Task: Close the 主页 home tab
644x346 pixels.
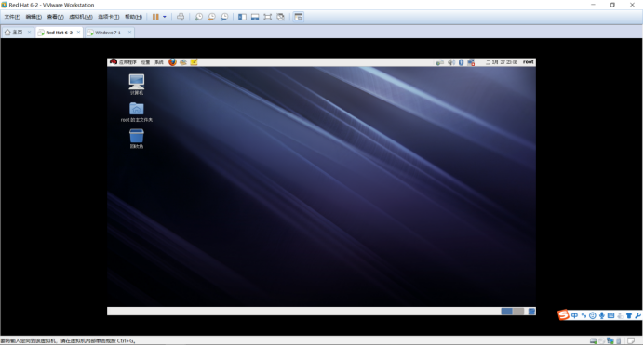Action: pyautogui.click(x=29, y=33)
